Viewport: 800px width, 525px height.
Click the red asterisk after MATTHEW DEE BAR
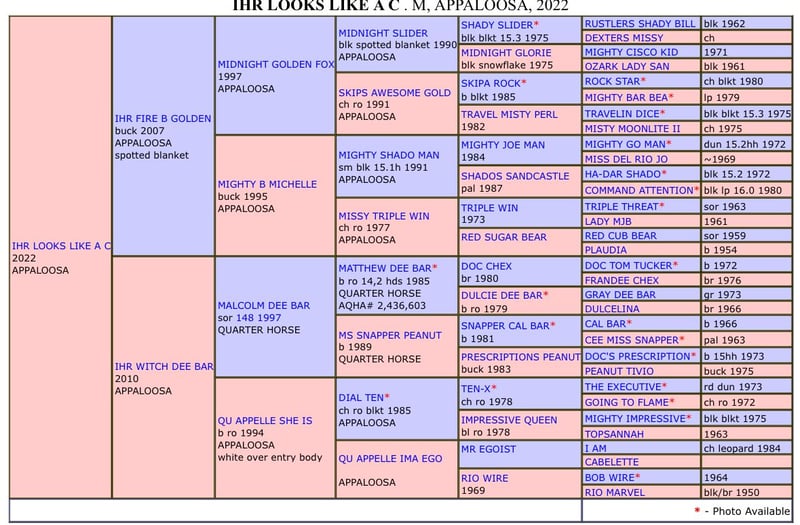(x=433, y=268)
